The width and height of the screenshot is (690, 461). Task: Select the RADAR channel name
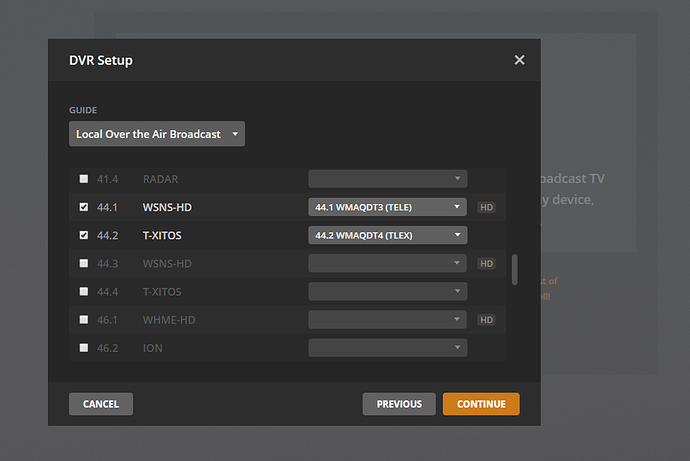point(161,179)
